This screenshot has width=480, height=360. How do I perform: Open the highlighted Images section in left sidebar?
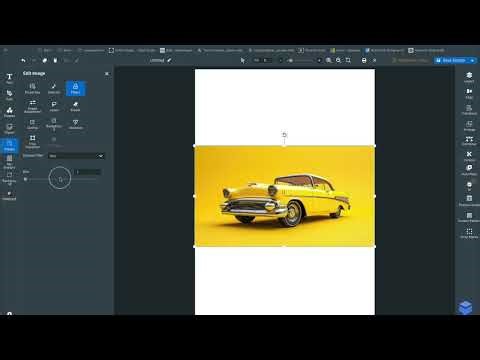[x=9, y=145]
